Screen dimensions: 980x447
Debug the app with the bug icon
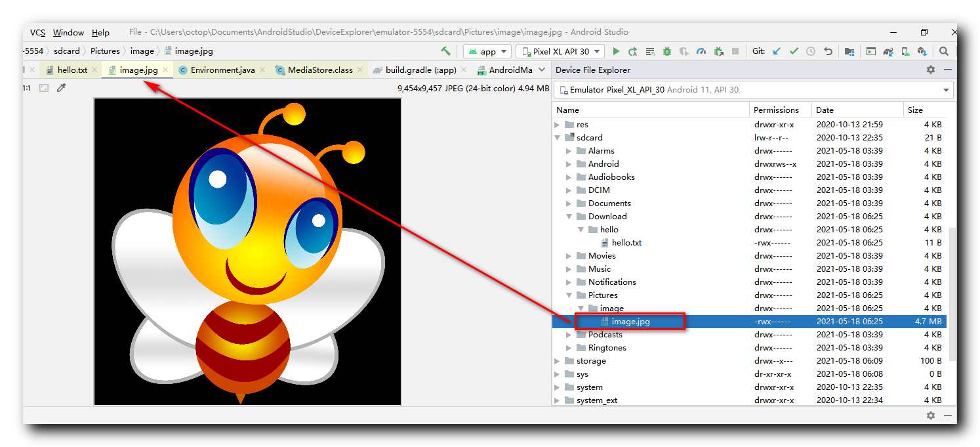coord(667,51)
